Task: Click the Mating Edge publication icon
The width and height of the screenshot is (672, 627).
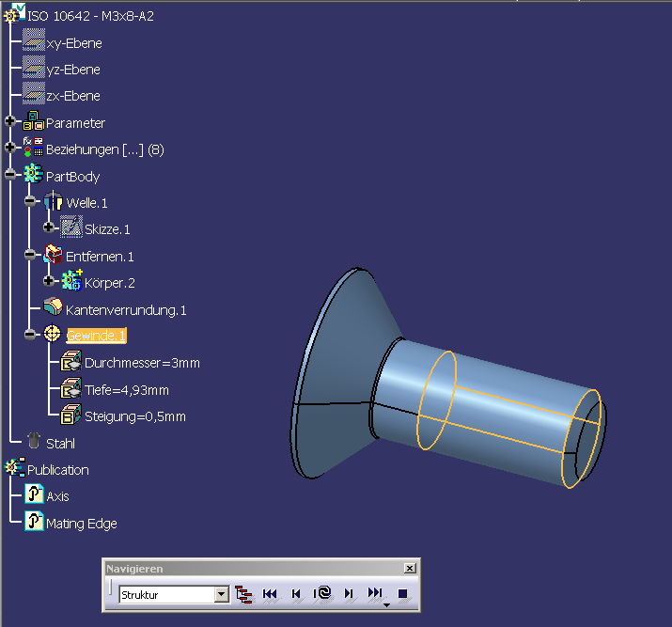Action: pyautogui.click(x=34, y=521)
